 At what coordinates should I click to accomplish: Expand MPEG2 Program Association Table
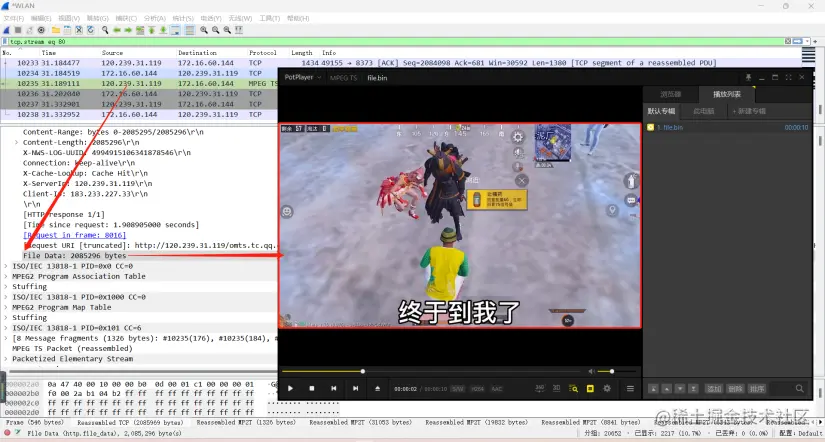(x=6, y=276)
